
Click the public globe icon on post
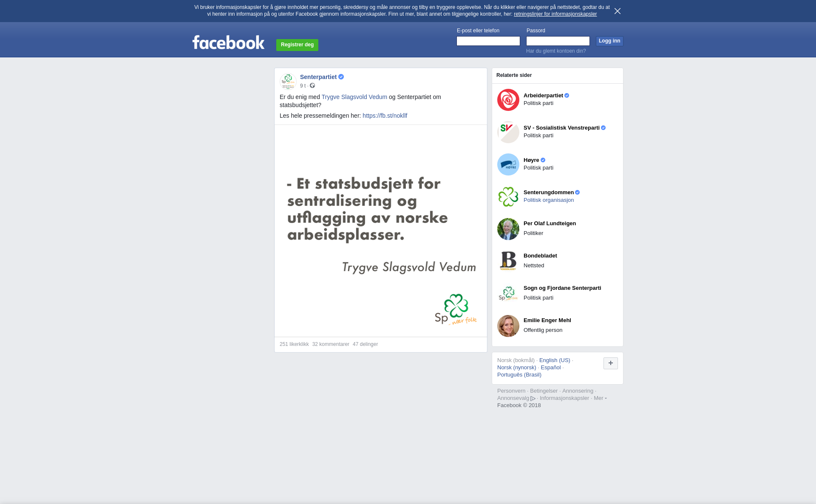click(312, 86)
